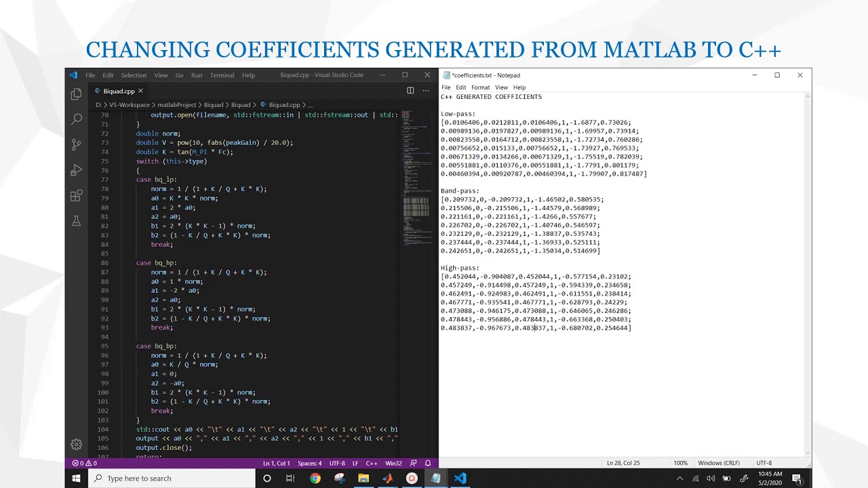
Task: Click the 'switch (this->type)' code line
Action: pos(171,161)
